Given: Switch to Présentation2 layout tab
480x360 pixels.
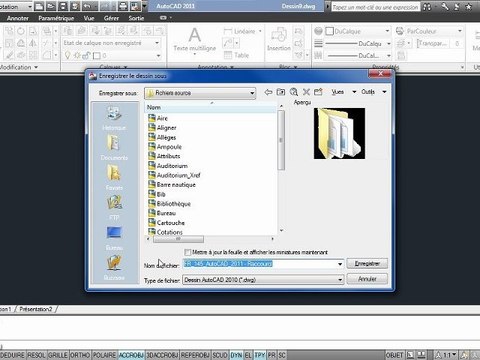Looking at the screenshot, I should pyautogui.click(x=36, y=309).
